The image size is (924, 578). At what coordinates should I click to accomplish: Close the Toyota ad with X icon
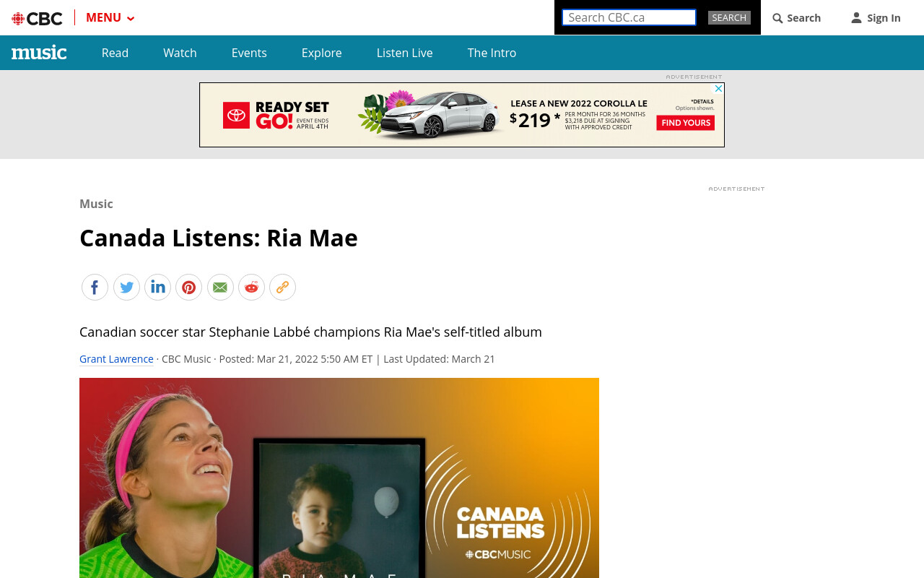coord(718,88)
